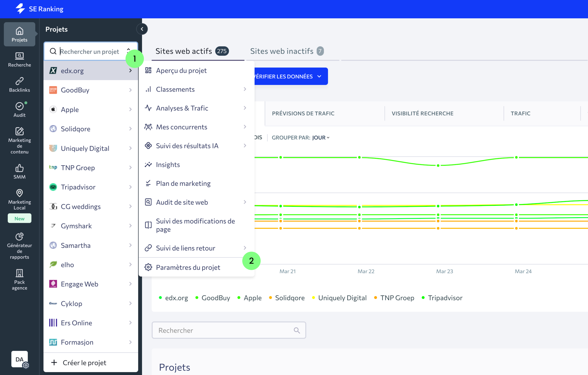
Task: Toggle Apple series in chart legend
Action: tap(250, 298)
